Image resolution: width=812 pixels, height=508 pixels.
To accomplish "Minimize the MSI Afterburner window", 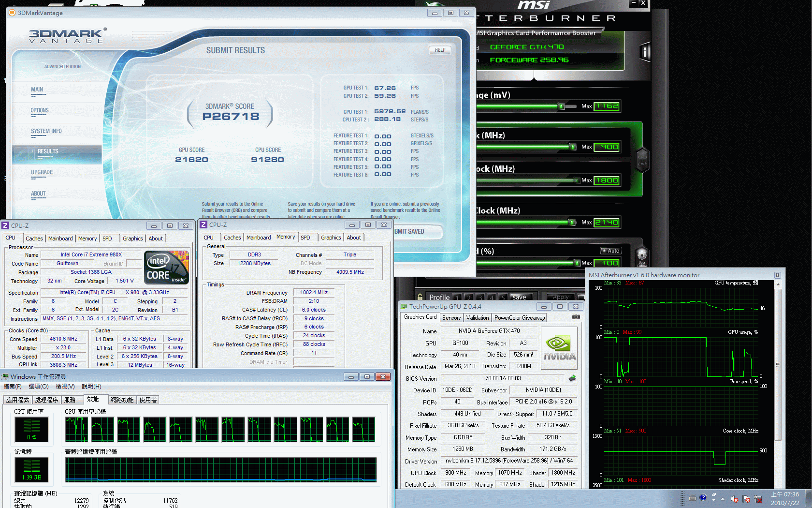I will pyautogui.click(x=634, y=3).
